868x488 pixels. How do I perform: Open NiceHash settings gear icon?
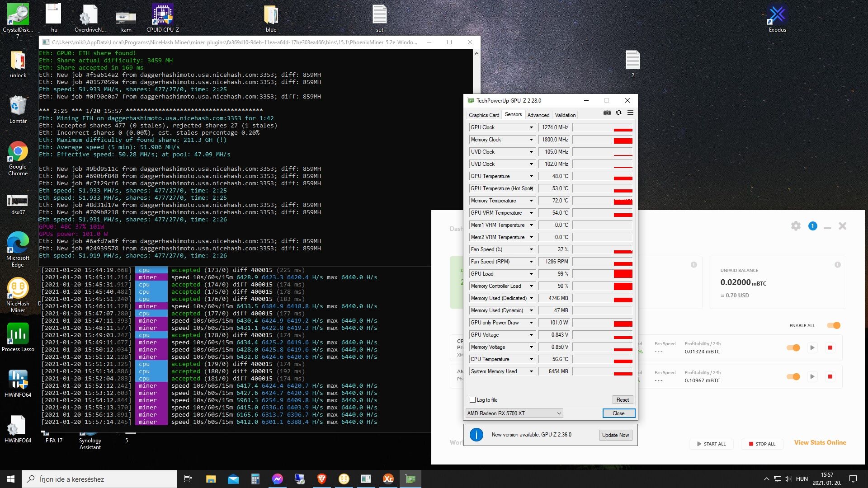point(796,226)
